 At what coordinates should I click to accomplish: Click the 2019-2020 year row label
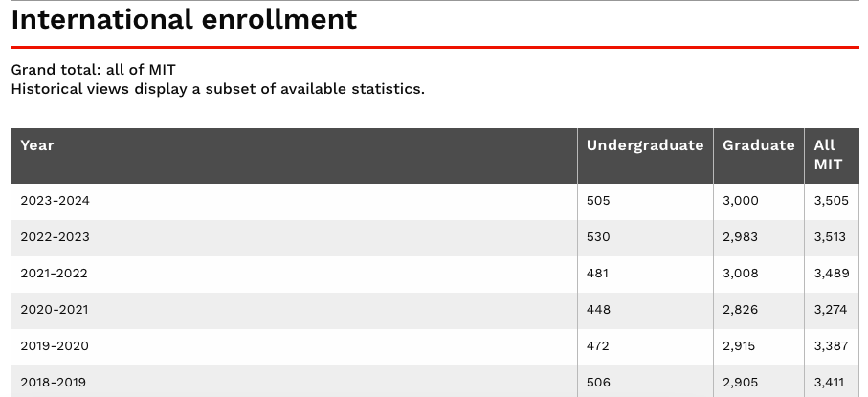pos(55,346)
